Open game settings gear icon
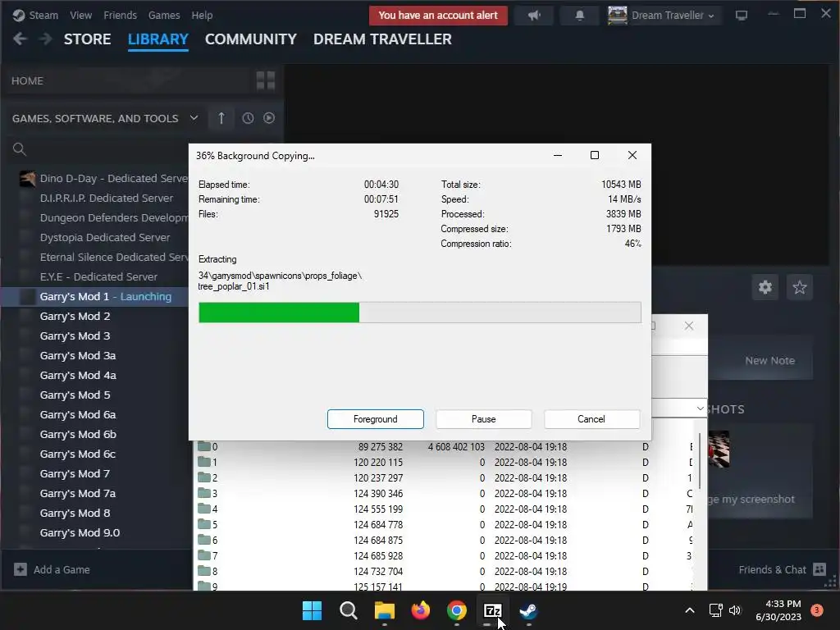This screenshot has width=840, height=630. (x=765, y=288)
